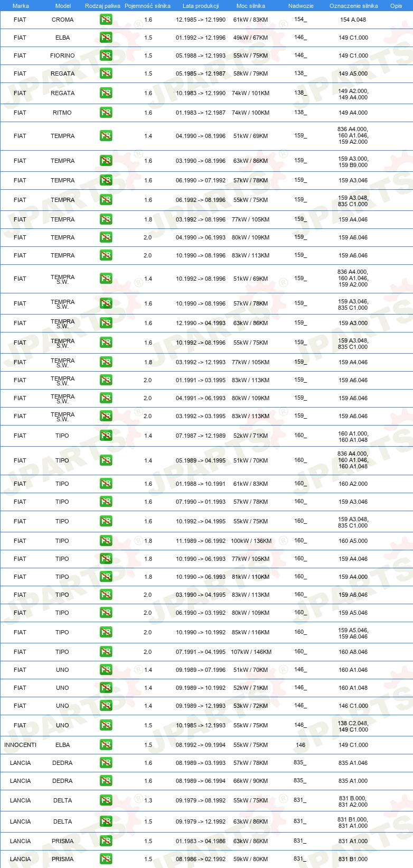Click the fuel icon in the DEDRA 57kW / 78KM row
Image resolution: width=413 pixels, height=868 pixels.
click(106, 763)
